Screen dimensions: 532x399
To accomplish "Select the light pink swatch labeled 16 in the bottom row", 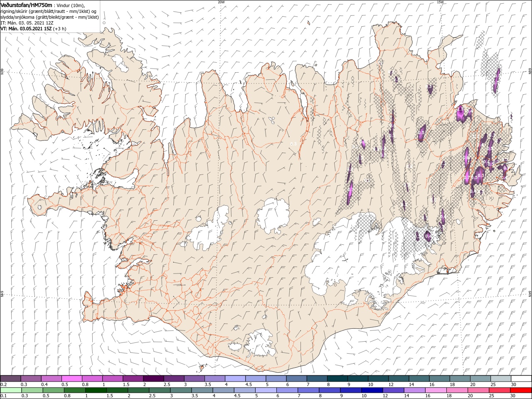I will 436,390.
